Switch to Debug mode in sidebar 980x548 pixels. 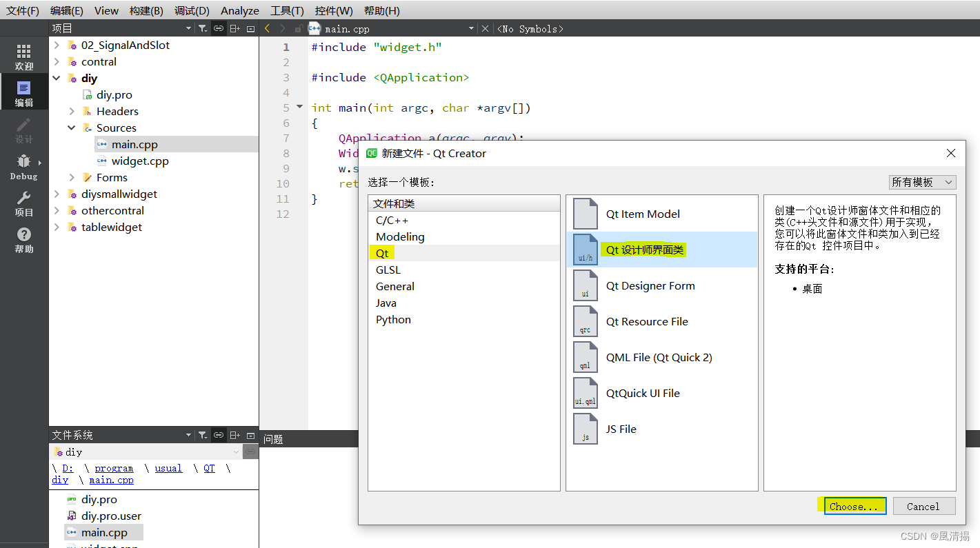[24, 167]
